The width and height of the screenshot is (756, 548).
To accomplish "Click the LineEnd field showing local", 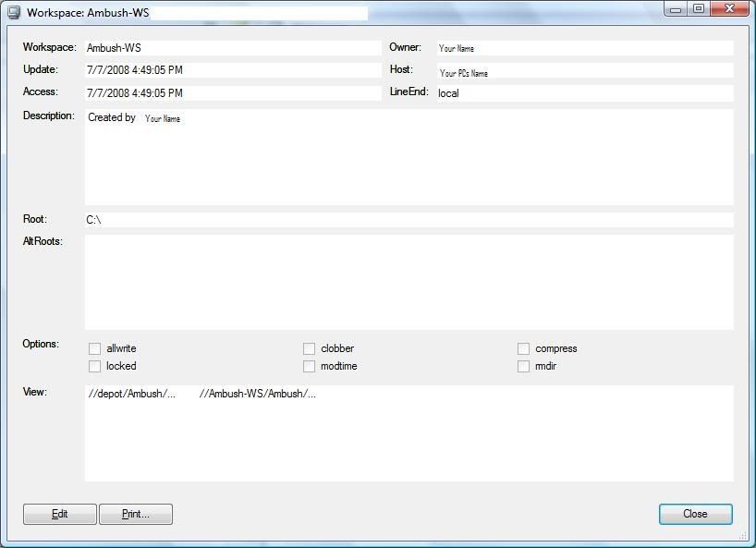I will tap(584, 93).
